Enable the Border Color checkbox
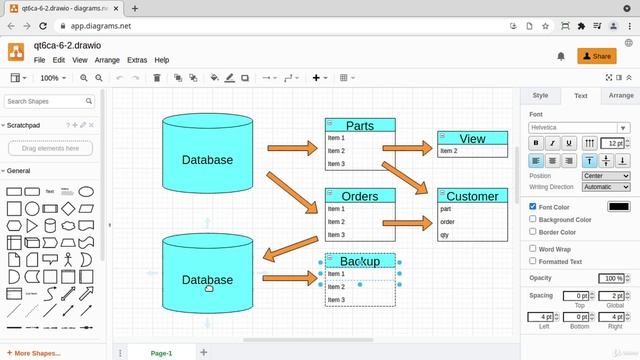Viewport: 640px width, 360px height. click(x=533, y=231)
